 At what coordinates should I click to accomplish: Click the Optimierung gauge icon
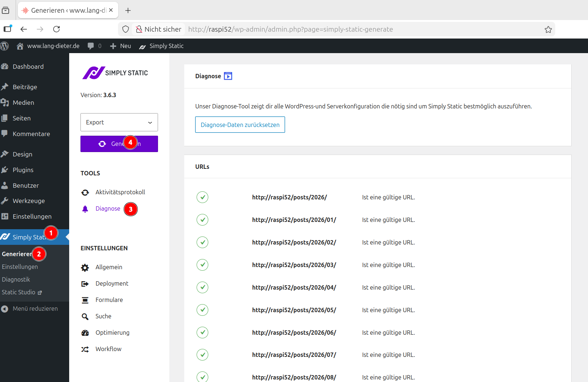point(85,333)
